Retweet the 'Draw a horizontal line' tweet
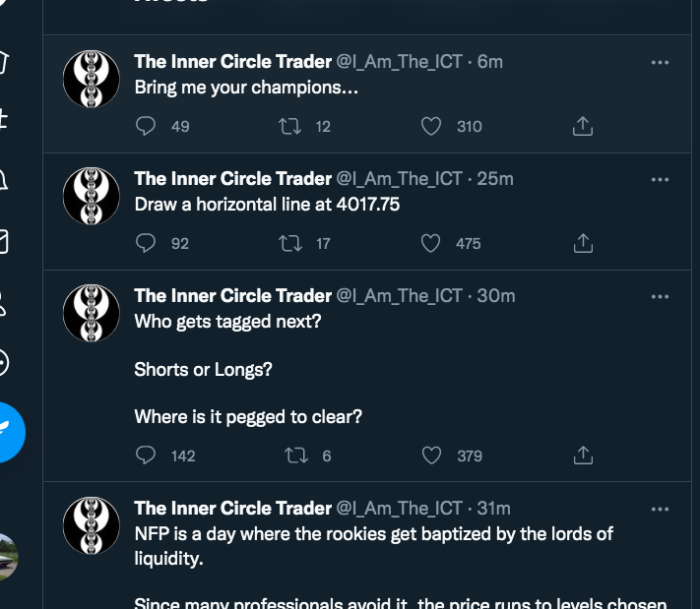This screenshot has height=609, width=700. point(289,243)
